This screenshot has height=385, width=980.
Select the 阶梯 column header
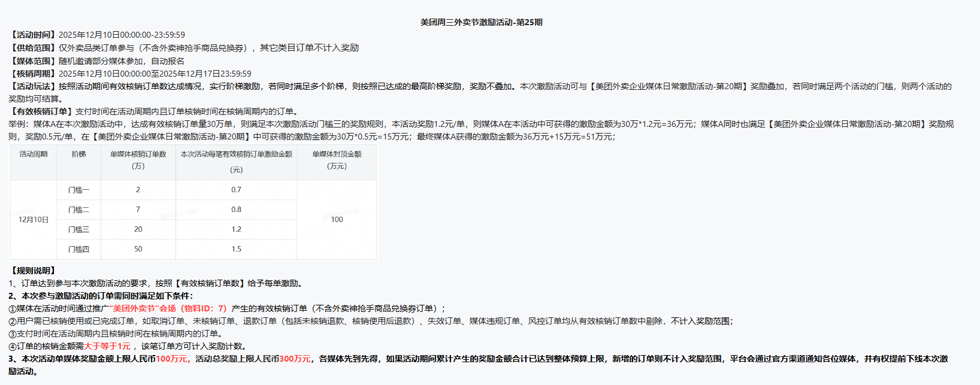(x=78, y=154)
